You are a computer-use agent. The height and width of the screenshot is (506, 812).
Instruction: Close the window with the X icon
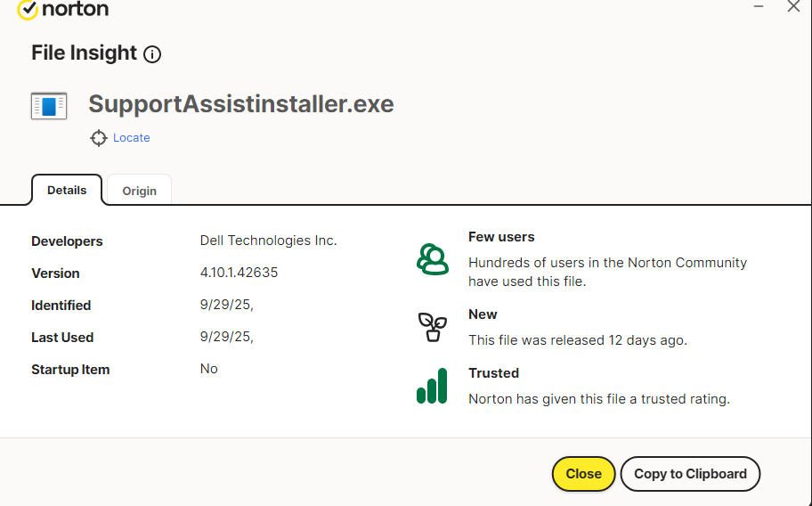point(793,6)
